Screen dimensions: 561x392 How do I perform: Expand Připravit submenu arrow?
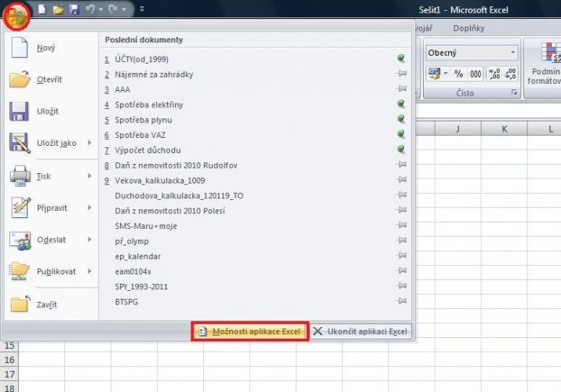[89, 208]
